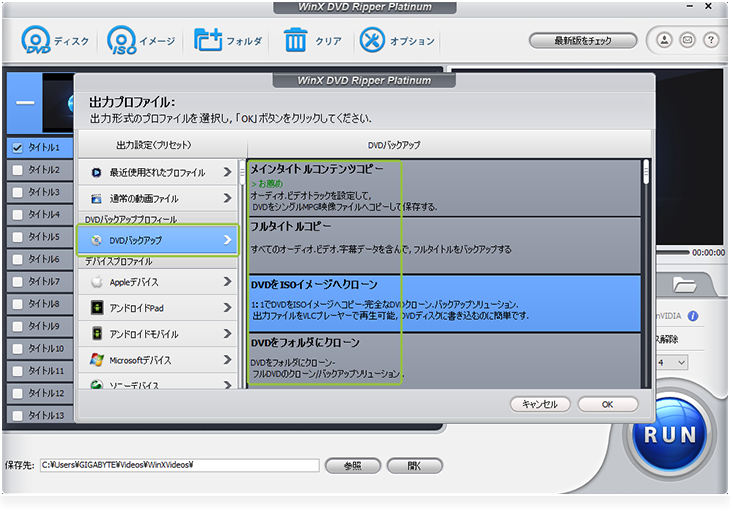
Task: Click the Android Mobile icon
Action: point(96,334)
